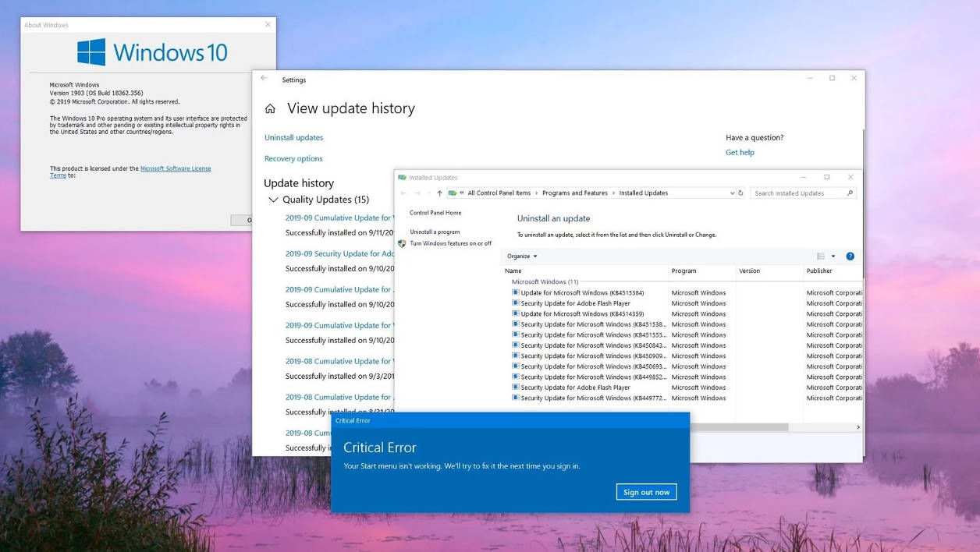980x552 pixels.
Task: Click the search magnifier in Installed Updates
Action: (x=850, y=193)
